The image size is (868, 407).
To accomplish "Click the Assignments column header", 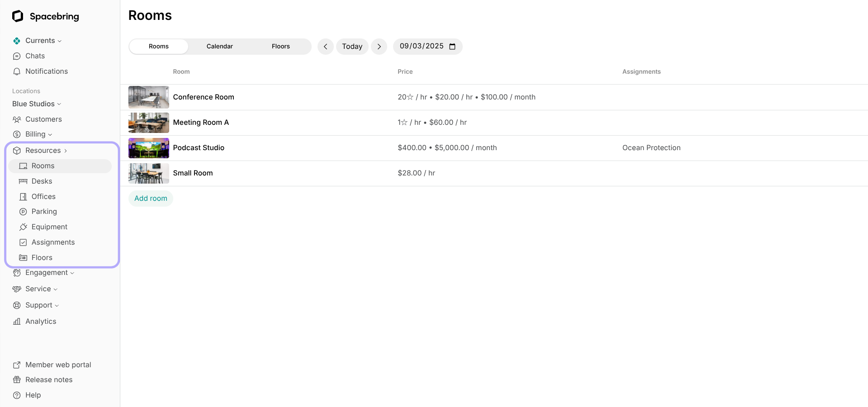I will pos(641,72).
